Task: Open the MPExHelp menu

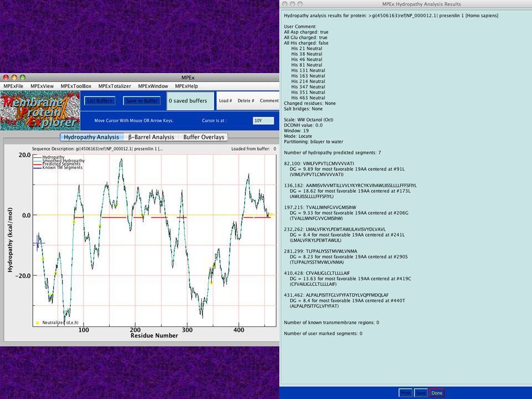Action: coord(186,86)
